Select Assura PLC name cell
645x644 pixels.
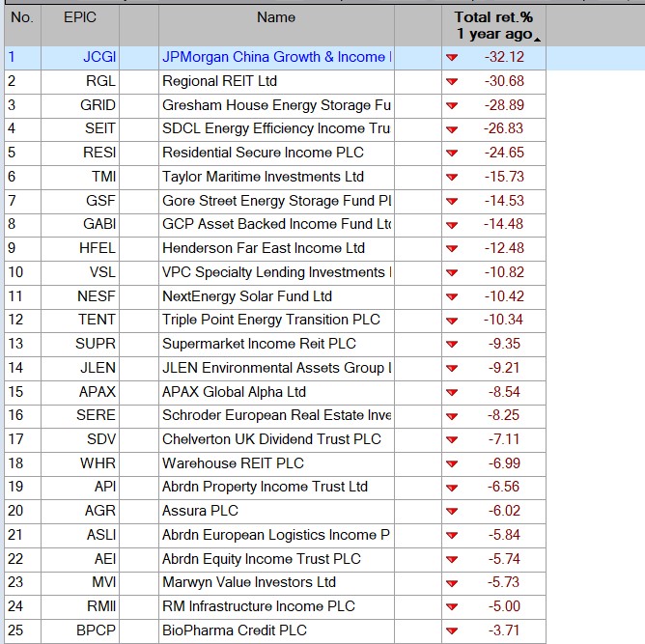click(276, 511)
